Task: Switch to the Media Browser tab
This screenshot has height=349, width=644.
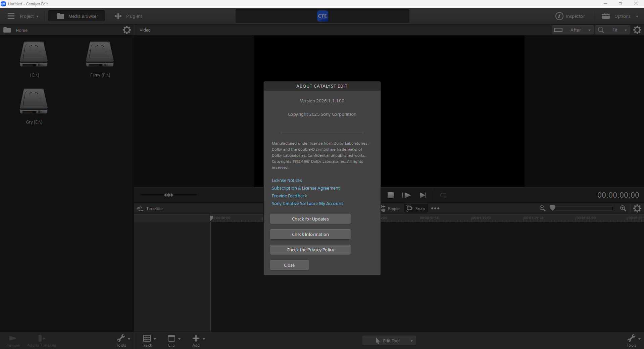Action: coord(77,16)
